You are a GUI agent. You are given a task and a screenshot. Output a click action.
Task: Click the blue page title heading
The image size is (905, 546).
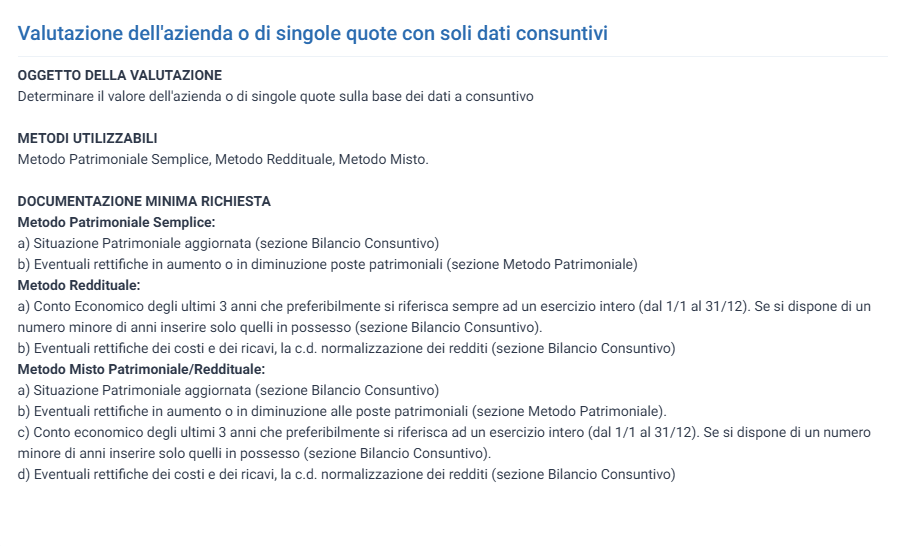click(312, 33)
